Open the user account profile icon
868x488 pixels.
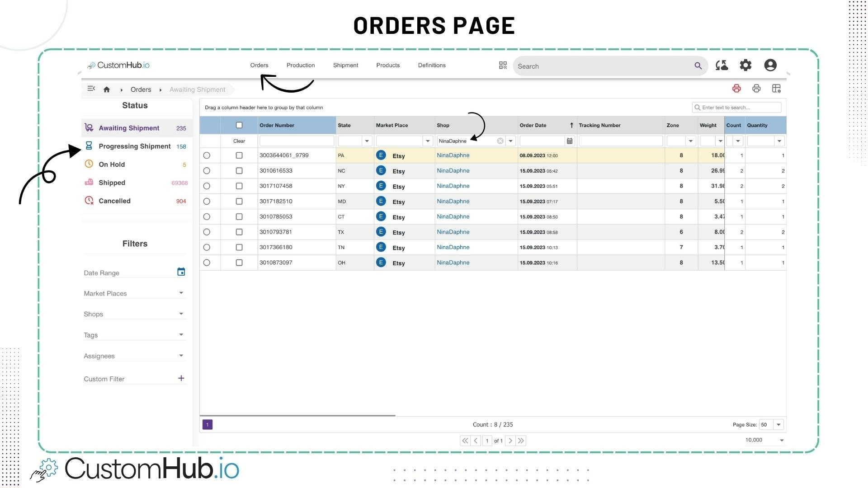click(x=770, y=65)
